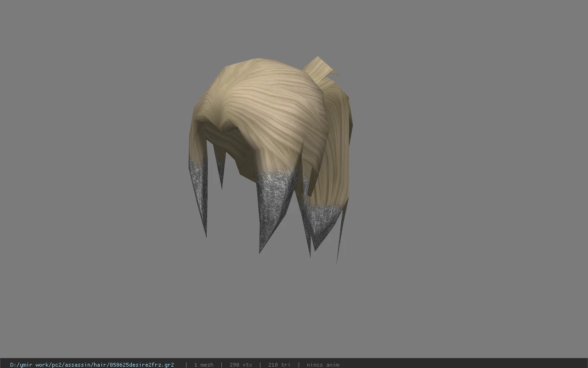Screen dimensions: 588x368
Task: Click the "290 vtx" vertex count
Action: click(241, 365)
